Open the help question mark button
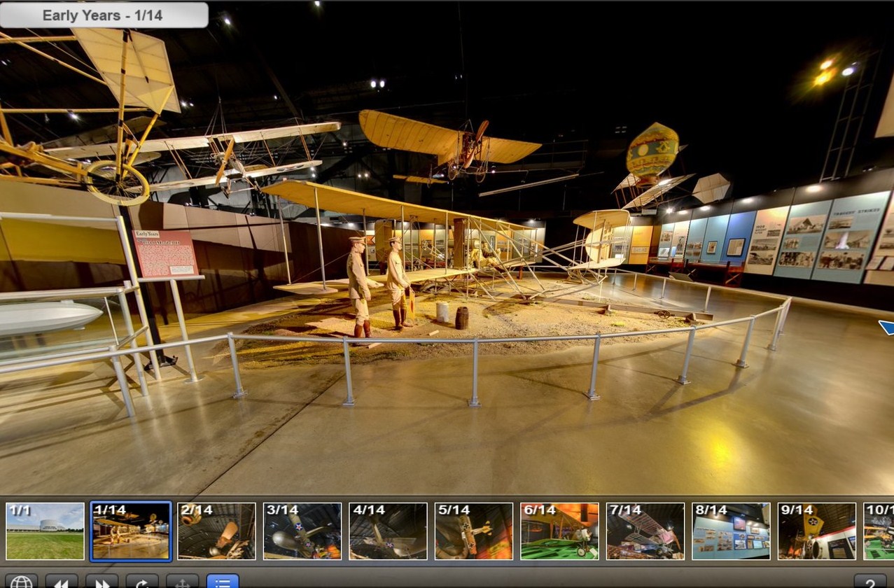Image resolution: width=894 pixels, height=588 pixels. (x=869, y=582)
